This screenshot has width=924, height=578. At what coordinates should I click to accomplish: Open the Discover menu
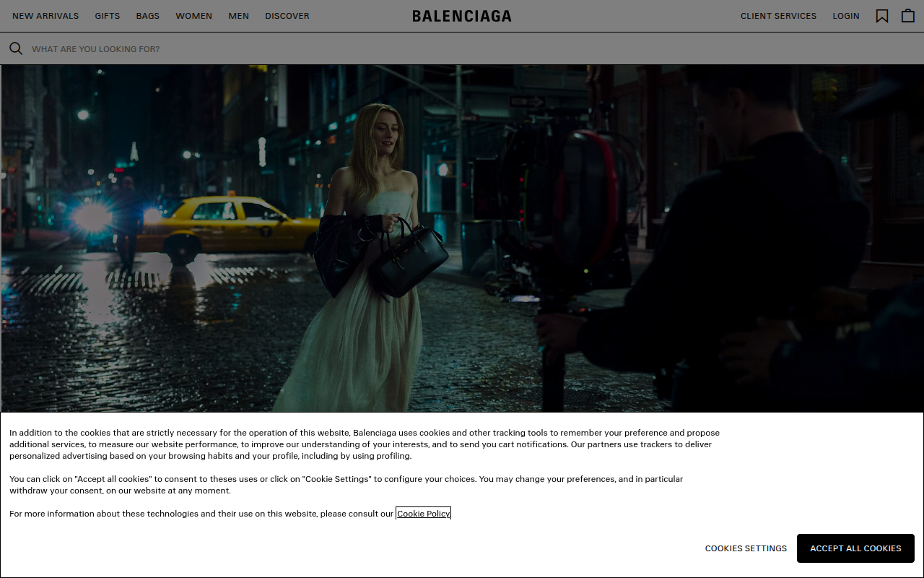click(x=287, y=16)
